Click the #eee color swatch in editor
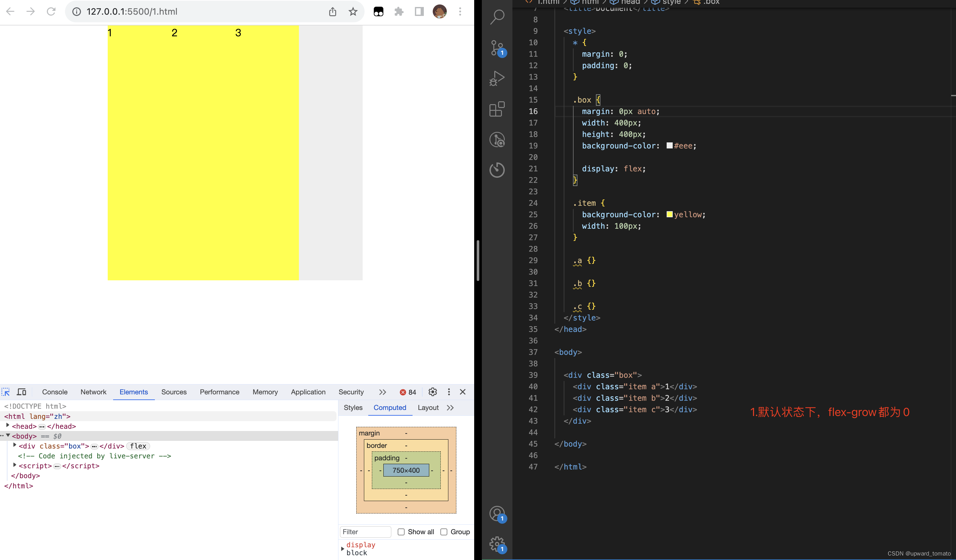 point(670,146)
